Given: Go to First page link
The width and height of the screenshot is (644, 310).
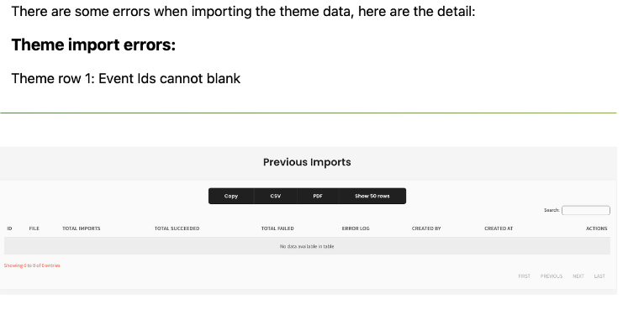Looking at the screenshot, I should click(524, 276).
